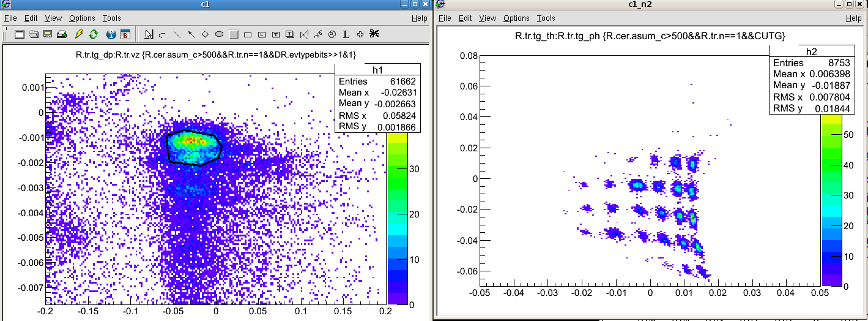The width and height of the screenshot is (868, 321).
Task: Open the ROOT Browser icon
Action: [125, 34]
